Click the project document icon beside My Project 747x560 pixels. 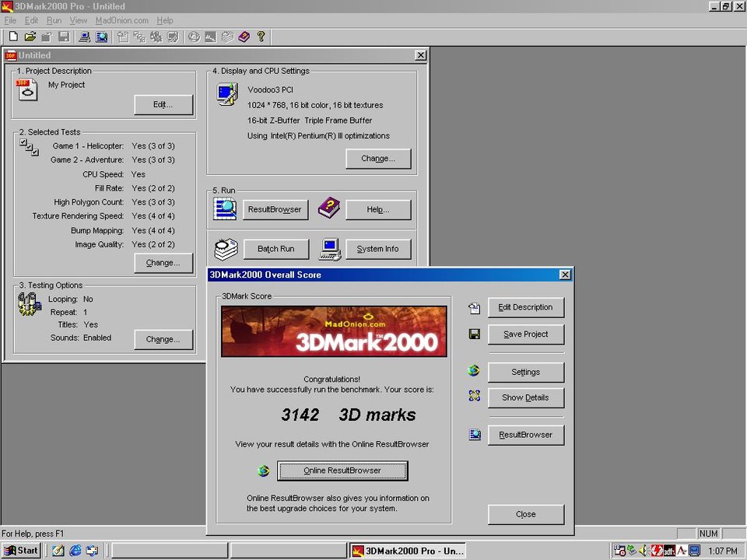pos(26,89)
